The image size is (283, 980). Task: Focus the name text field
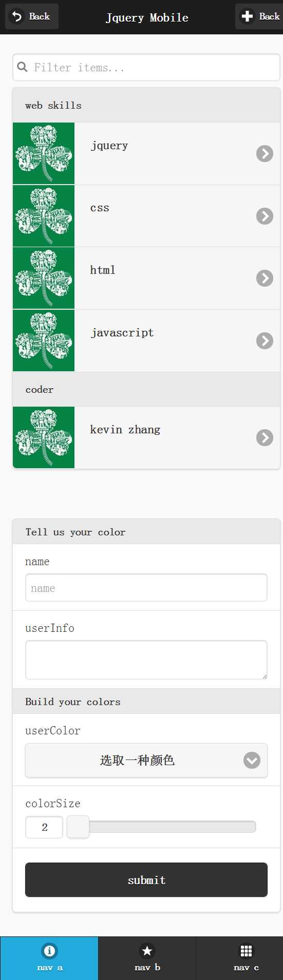(146, 588)
